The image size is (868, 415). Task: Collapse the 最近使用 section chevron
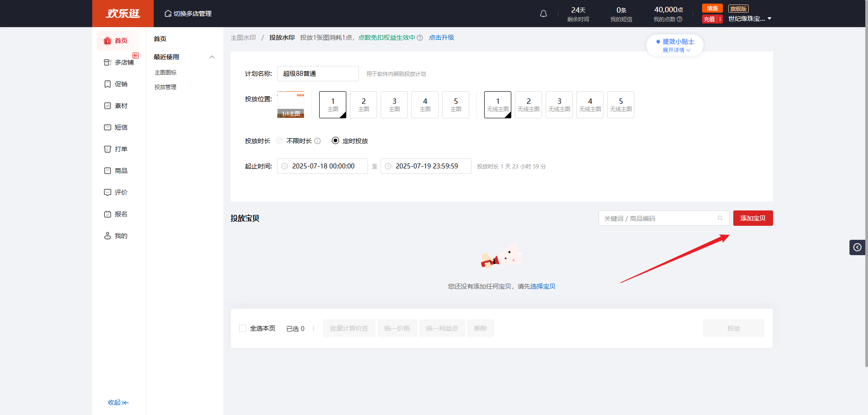212,57
